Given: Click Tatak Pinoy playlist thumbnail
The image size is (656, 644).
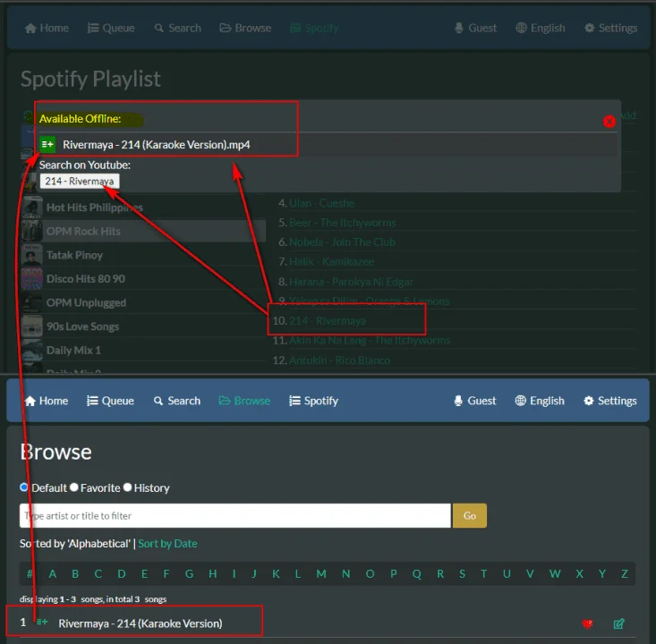Looking at the screenshot, I should tap(32, 255).
